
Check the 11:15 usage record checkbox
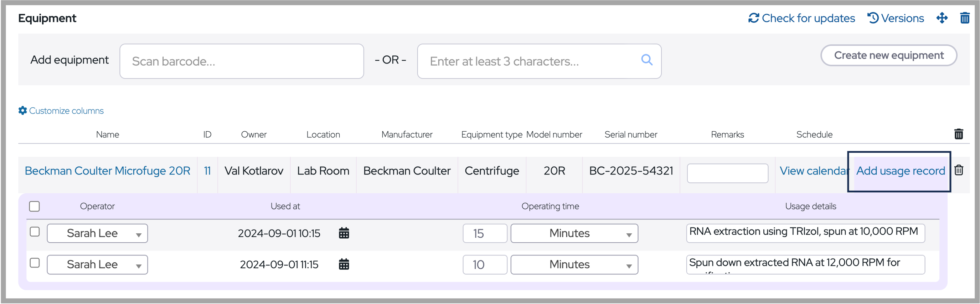pos(35,263)
